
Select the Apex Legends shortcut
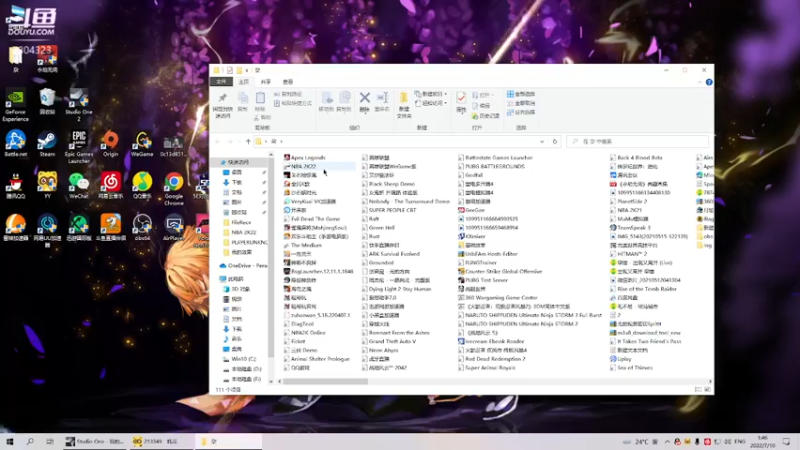305,158
